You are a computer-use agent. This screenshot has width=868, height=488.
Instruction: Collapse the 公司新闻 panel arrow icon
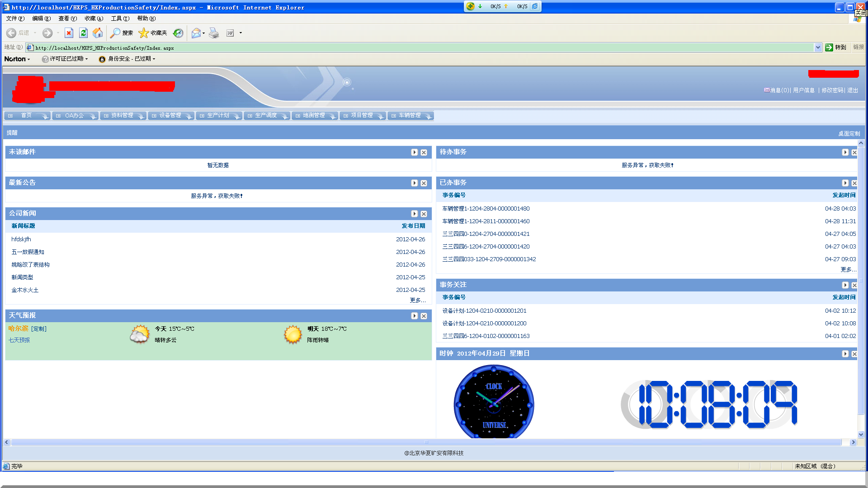coord(414,214)
